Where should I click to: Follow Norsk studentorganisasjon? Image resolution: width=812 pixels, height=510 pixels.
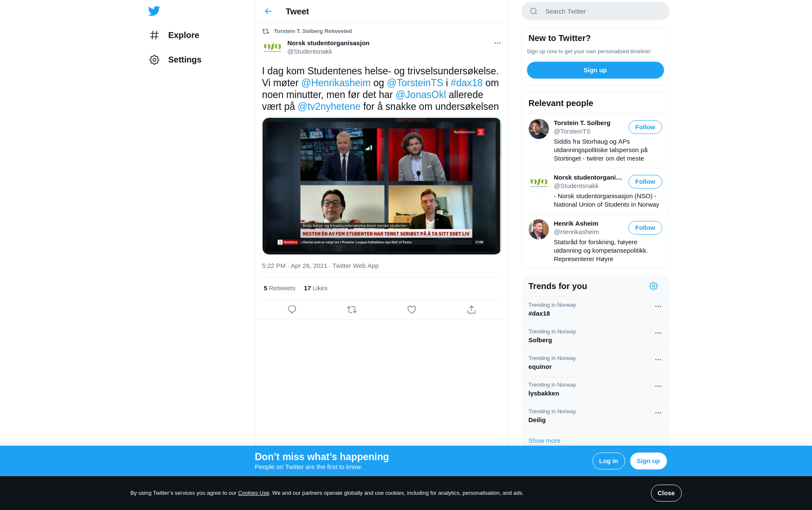pyautogui.click(x=645, y=182)
